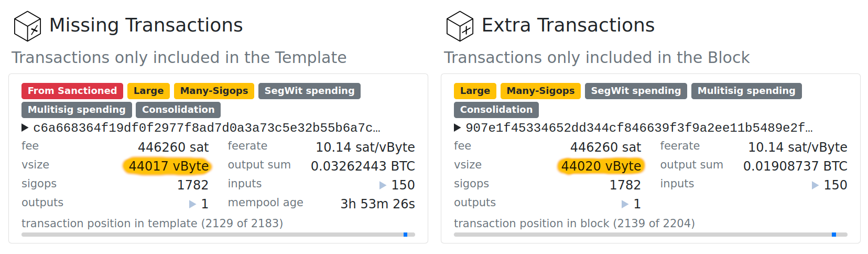Click Many-Sigops tag in Missing Transactions
The width and height of the screenshot is (868, 254).
pos(214,91)
